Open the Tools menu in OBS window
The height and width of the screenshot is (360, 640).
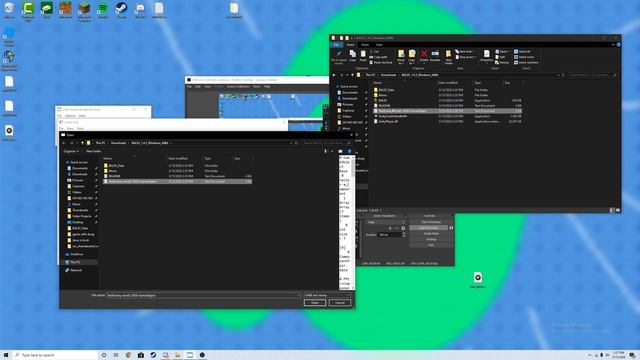click(256, 87)
